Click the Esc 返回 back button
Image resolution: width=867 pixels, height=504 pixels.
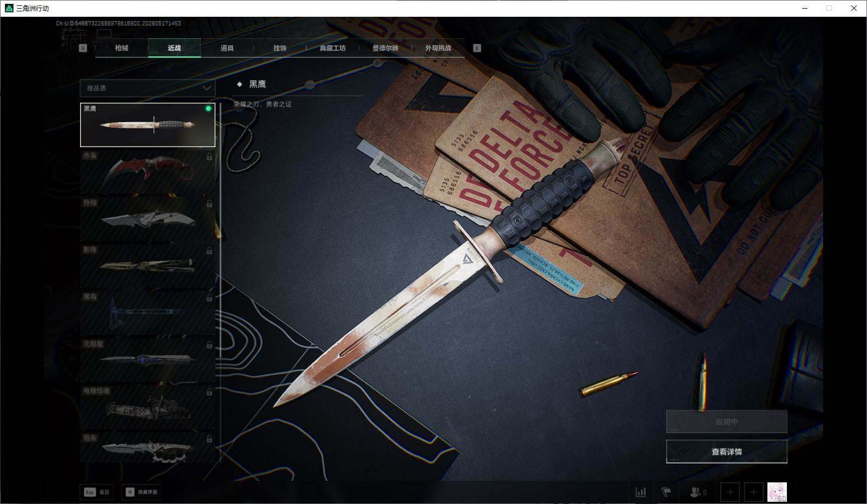(96, 492)
